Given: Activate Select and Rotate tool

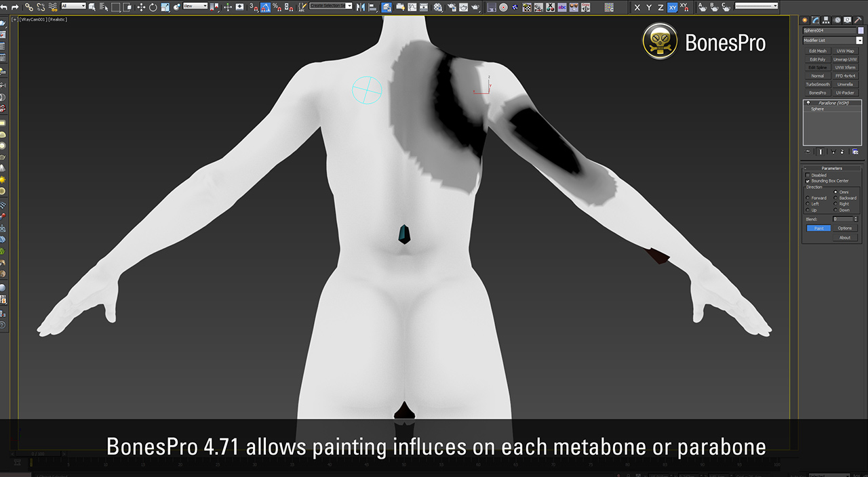Looking at the screenshot, I should 153,7.
